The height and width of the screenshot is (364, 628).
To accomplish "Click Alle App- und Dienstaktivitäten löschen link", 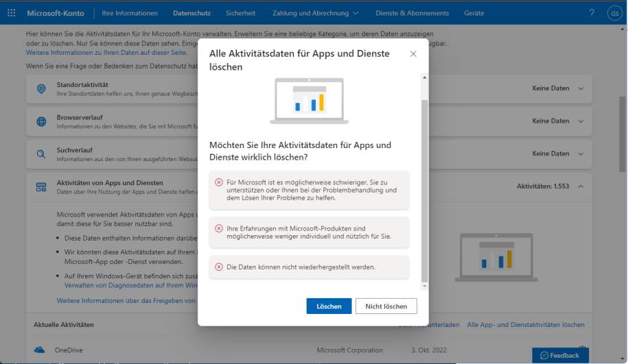I will pyautogui.click(x=526, y=324).
